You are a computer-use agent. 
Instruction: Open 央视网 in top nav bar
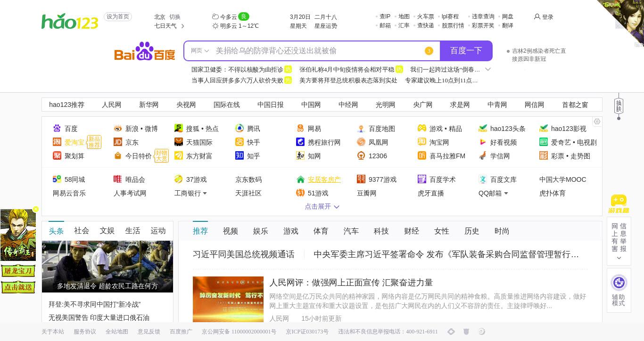186,105
